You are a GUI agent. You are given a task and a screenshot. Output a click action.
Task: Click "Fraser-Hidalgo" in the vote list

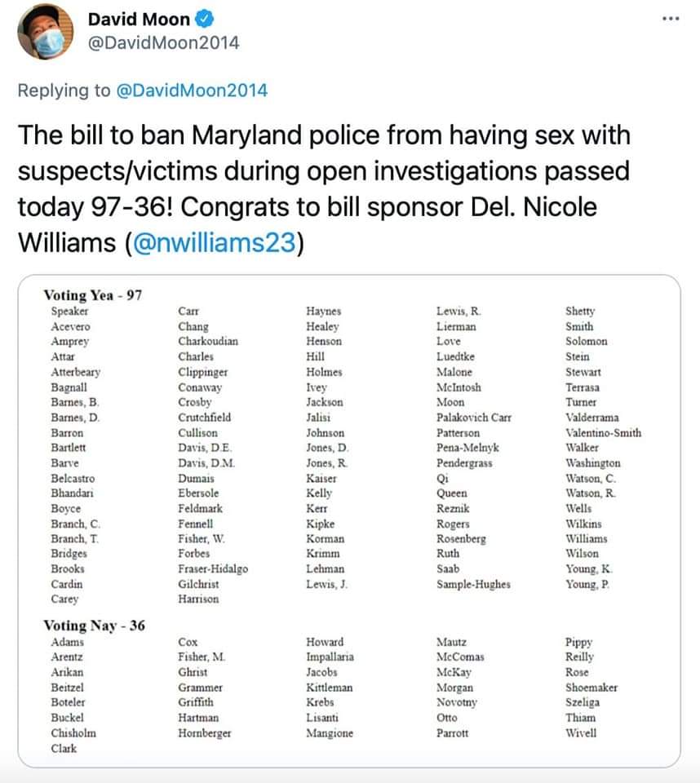click(212, 568)
